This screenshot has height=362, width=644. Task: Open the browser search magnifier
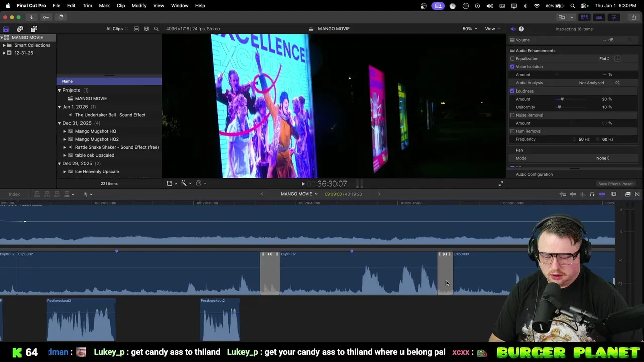pyautogui.click(x=156, y=29)
